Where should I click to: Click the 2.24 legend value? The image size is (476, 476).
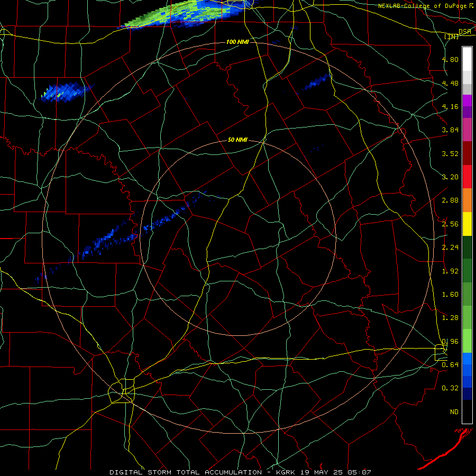[x=450, y=247]
